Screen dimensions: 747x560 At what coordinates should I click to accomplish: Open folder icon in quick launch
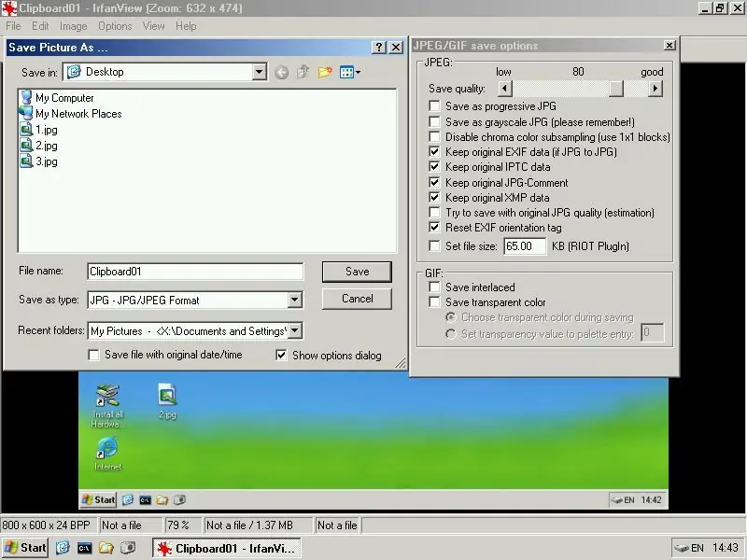coord(106,548)
